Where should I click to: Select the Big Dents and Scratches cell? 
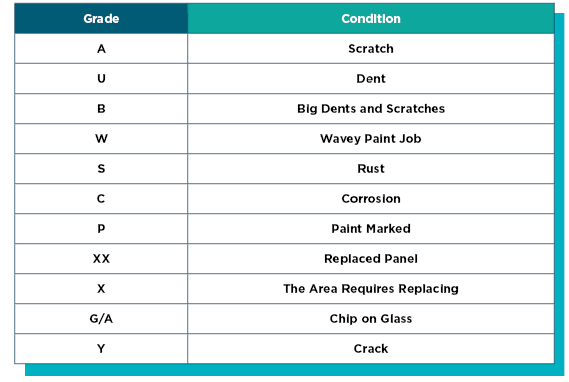(371, 109)
